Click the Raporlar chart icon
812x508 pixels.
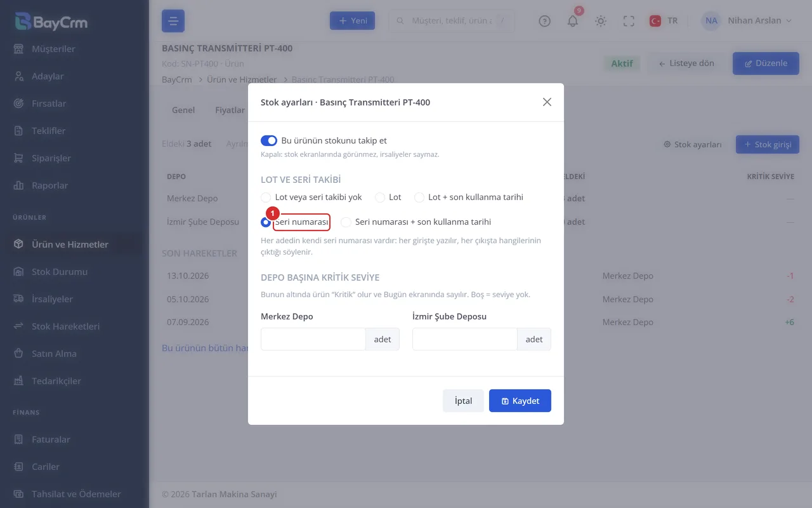[x=19, y=185]
